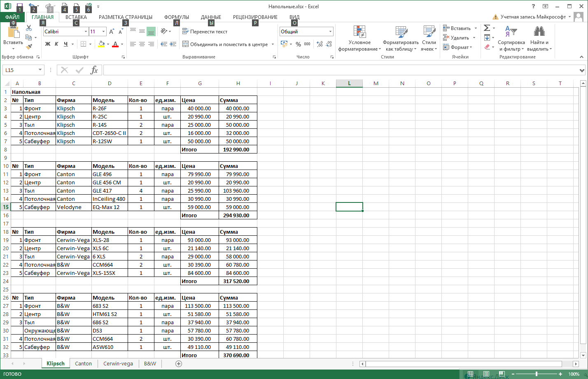588x379 pixels.
Task: Open Сортировка и фильтр menu
Action: tap(511, 39)
